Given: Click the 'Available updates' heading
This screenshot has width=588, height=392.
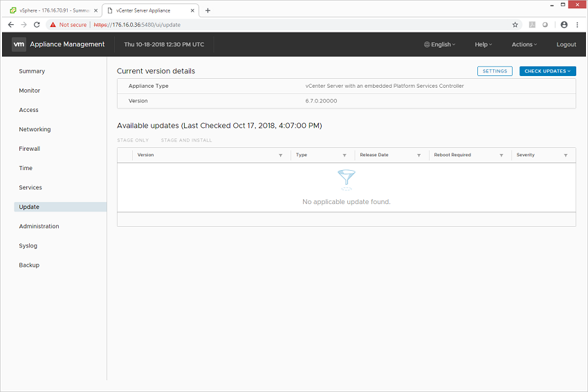Looking at the screenshot, I should 219,126.
